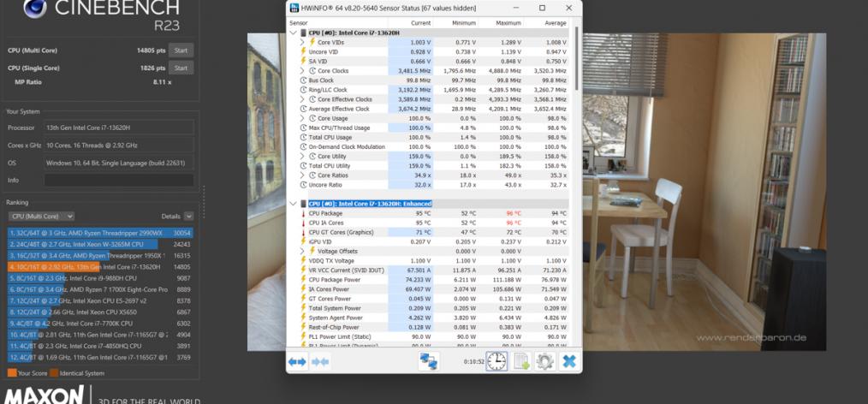Expand the Core Clocks row

(x=302, y=71)
